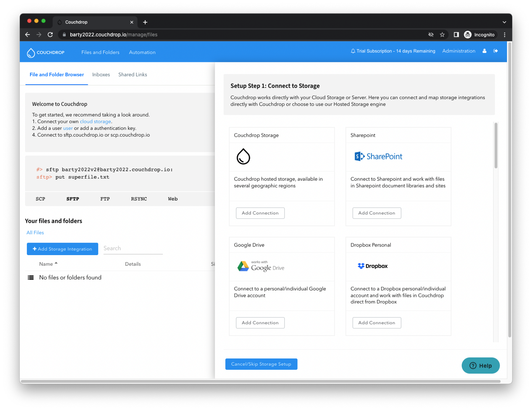Image resolution: width=532 pixels, height=410 pixels.
Task: Click the eye-slash tracking icon
Action: coord(431,35)
